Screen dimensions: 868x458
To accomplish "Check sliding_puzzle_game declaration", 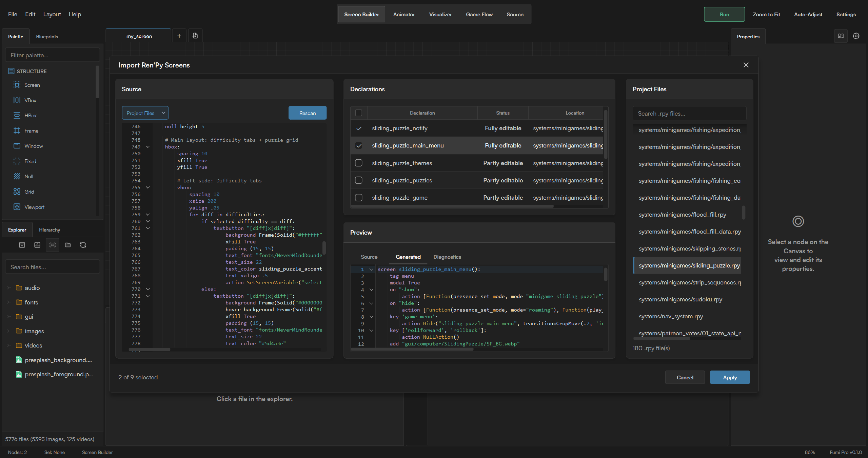I will (358, 198).
